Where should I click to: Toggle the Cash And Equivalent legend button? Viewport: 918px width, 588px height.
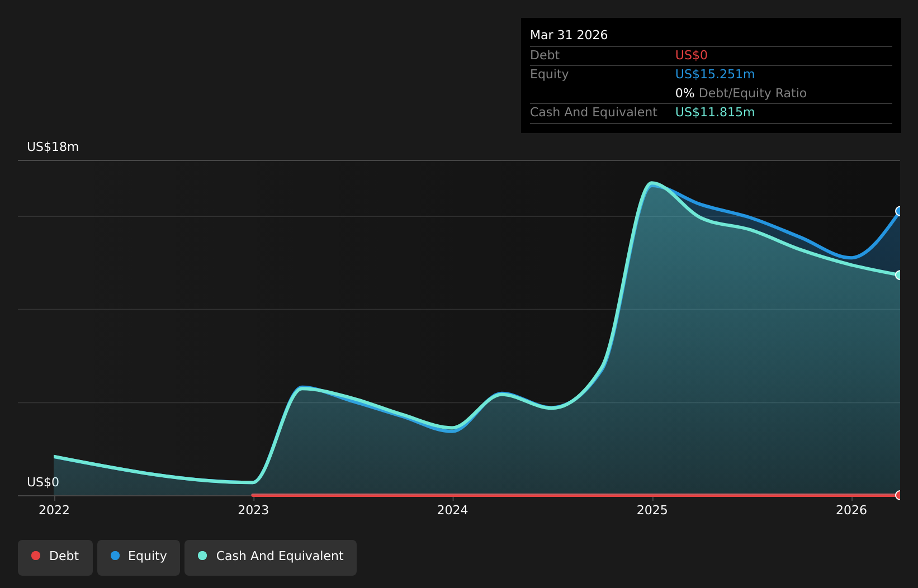tap(271, 557)
